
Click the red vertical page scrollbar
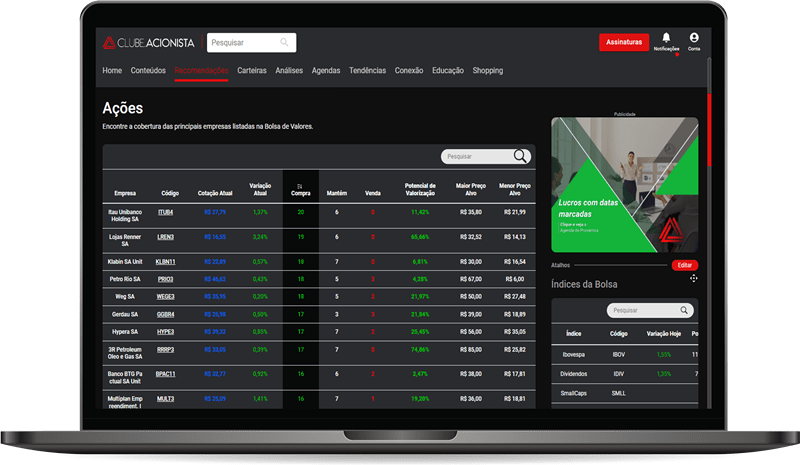pyautogui.click(x=709, y=130)
